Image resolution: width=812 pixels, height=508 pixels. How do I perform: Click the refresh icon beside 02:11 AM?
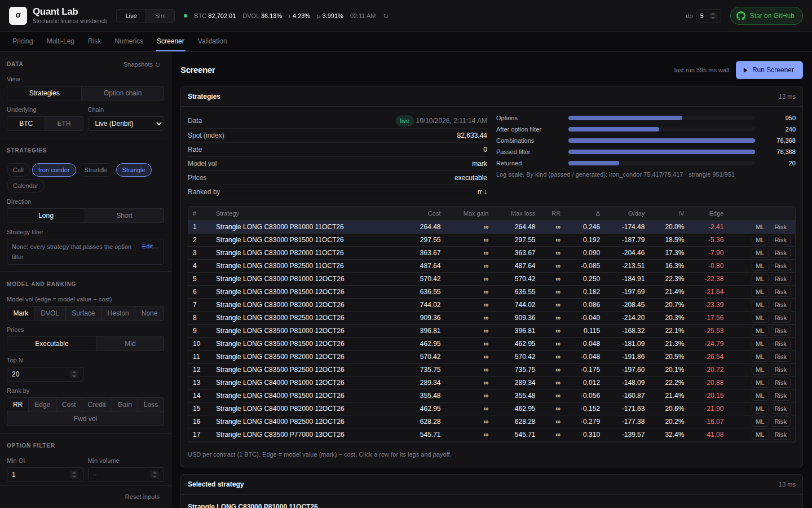coord(386,16)
